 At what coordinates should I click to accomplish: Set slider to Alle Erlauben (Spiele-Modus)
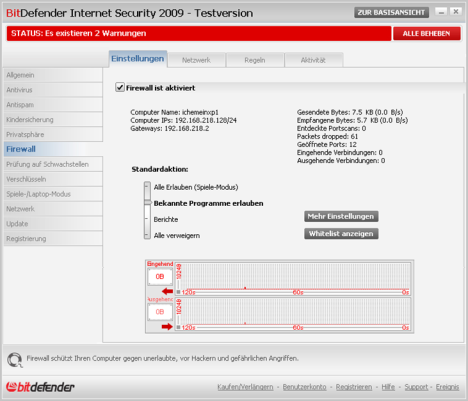196,187
